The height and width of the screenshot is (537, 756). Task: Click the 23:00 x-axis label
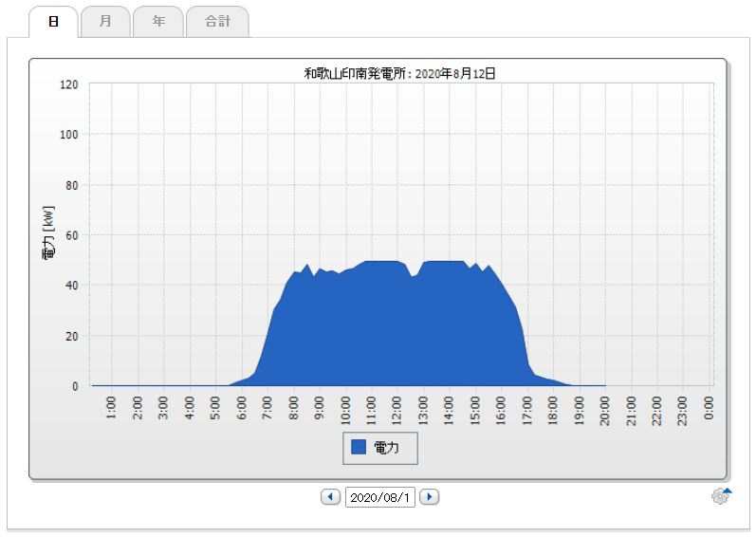coord(682,411)
